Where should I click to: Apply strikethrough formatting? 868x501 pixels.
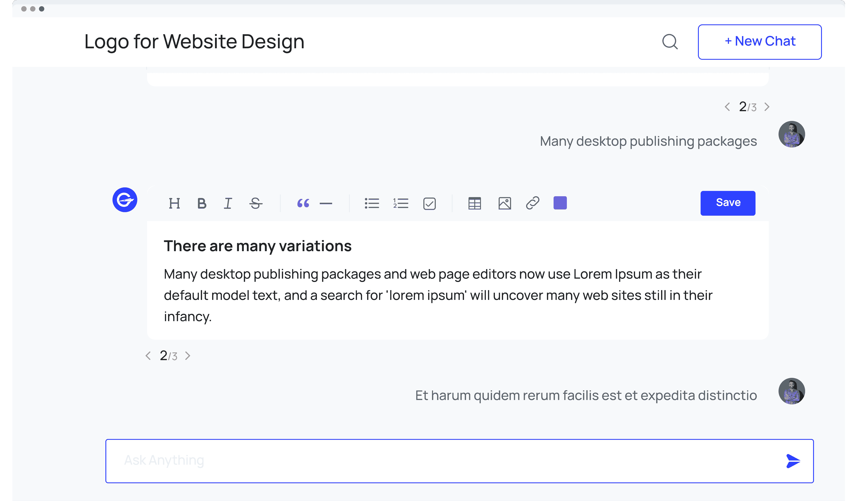tap(256, 203)
